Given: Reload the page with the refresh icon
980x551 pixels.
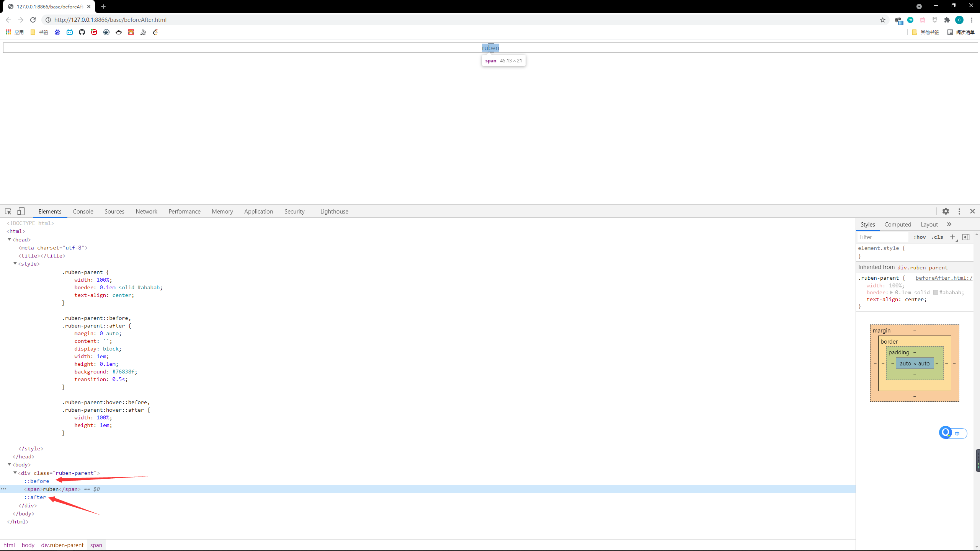Looking at the screenshot, I should click(x=33, y=20).
